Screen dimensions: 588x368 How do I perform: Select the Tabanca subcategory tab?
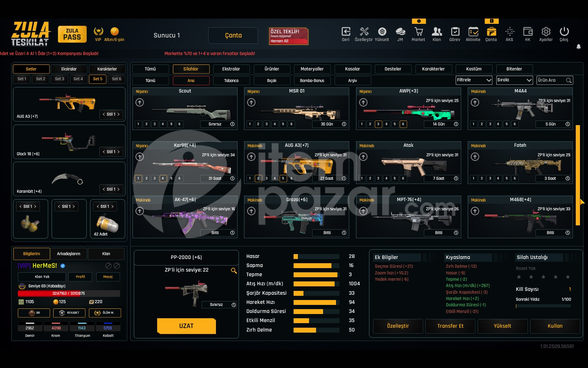(231, 81)
